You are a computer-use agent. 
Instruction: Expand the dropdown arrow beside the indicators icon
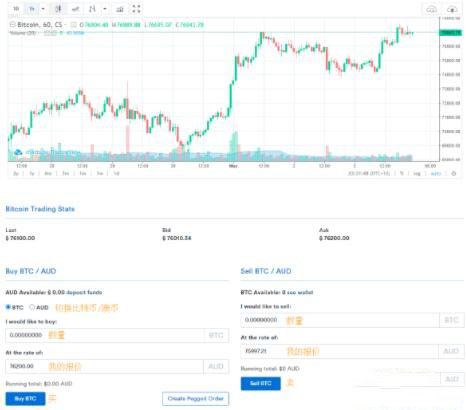point(105,9)
